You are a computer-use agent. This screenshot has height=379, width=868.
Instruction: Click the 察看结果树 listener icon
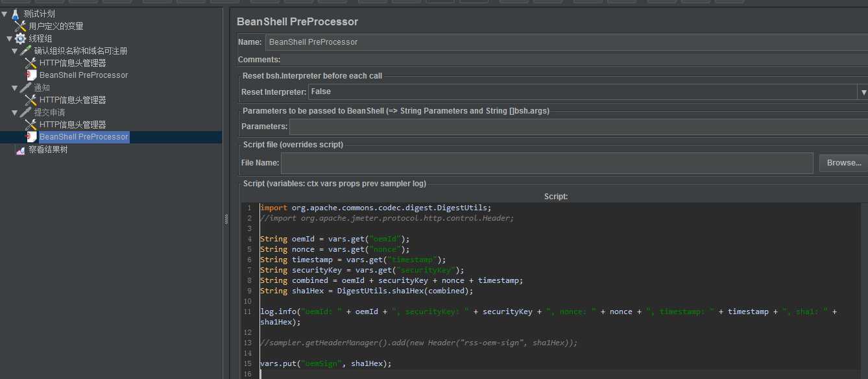click(x=20, y=150)
